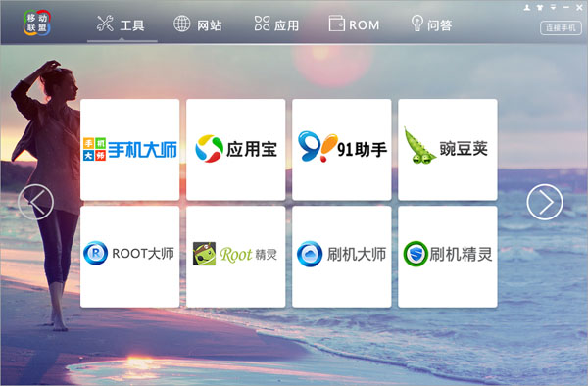Click the 连接手机 button
The image size is (588, 386).
pos(561,28)
